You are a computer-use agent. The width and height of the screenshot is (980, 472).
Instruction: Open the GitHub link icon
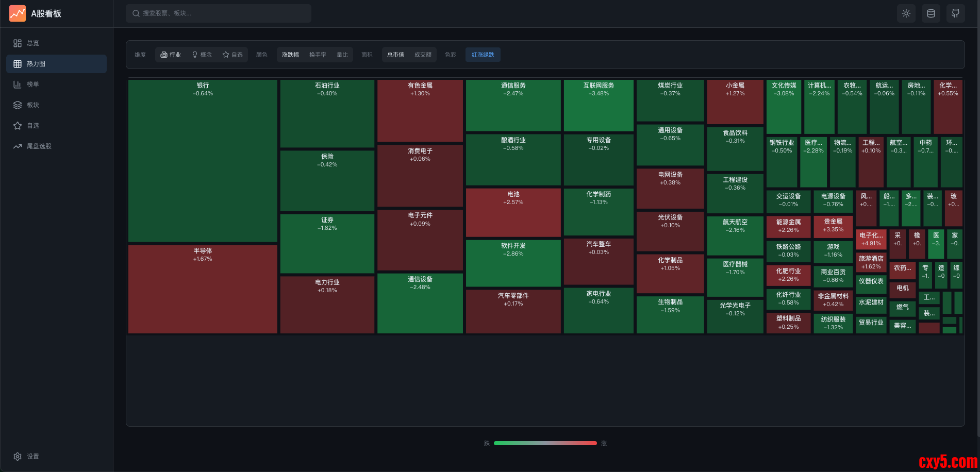pos(956,13)
